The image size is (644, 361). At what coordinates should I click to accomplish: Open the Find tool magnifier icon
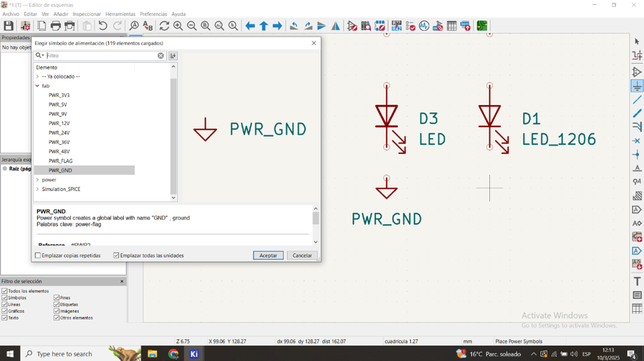(x=134, y=26)
